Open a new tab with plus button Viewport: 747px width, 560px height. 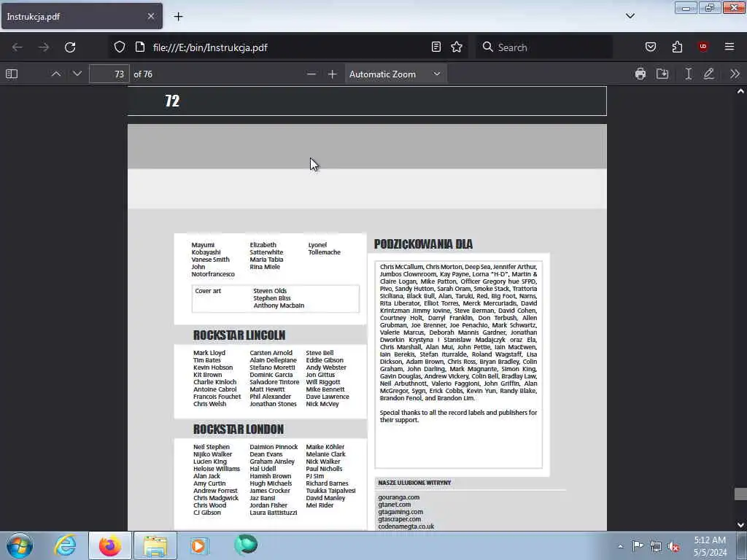click(178, 17)
